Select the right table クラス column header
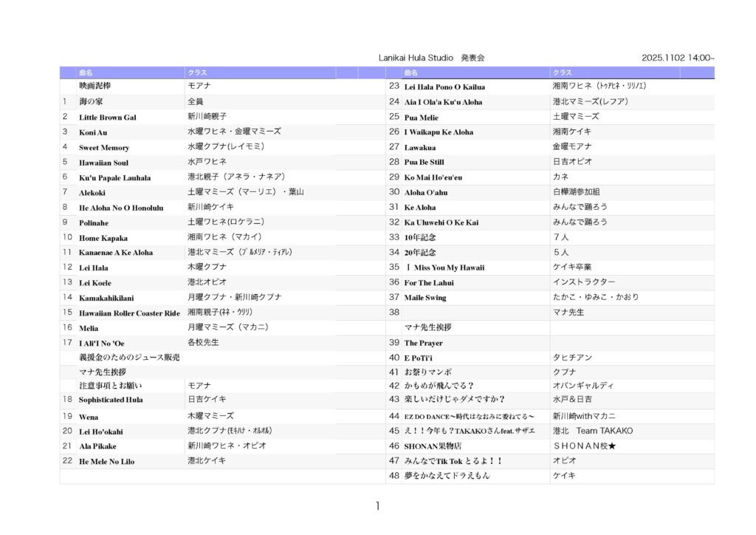The image size is (756, 535). click(562, 72)
